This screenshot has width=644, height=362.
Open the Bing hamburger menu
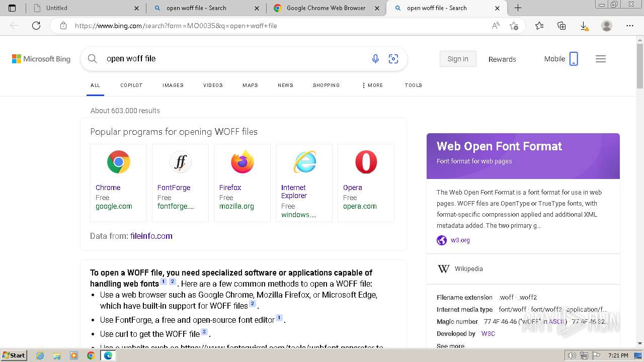pos(601,59)
